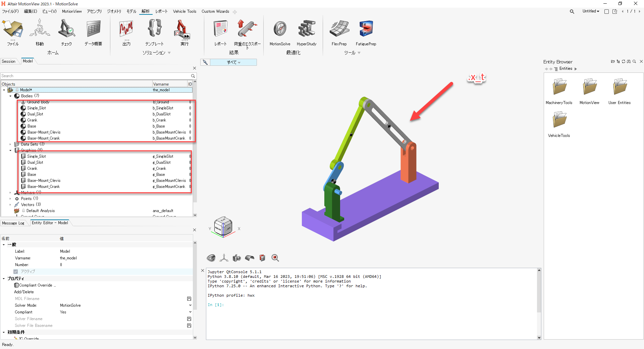Select the 移動 move tool
Image resolution: width=644 pixels, height=349 pixels.
coord(40,32)
